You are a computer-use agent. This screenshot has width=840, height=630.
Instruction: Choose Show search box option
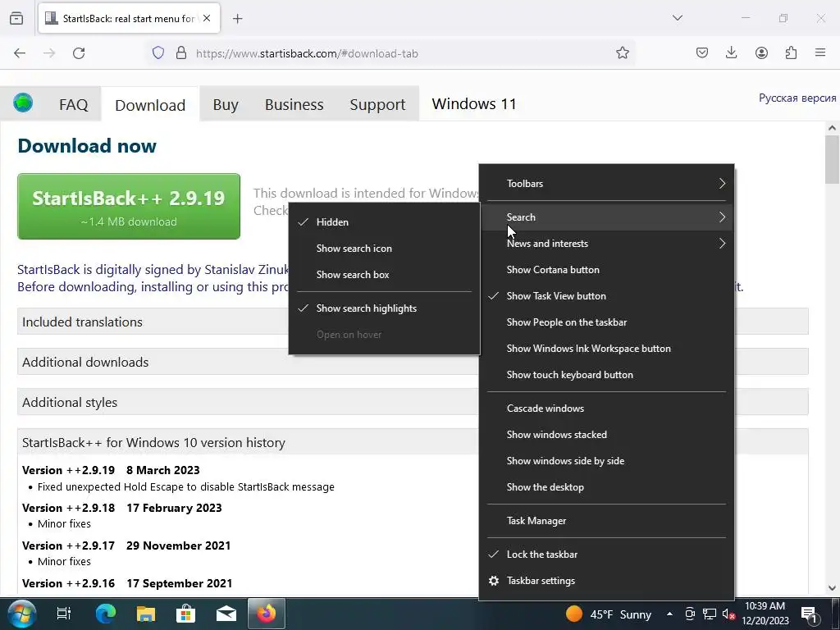pos(384,274)
